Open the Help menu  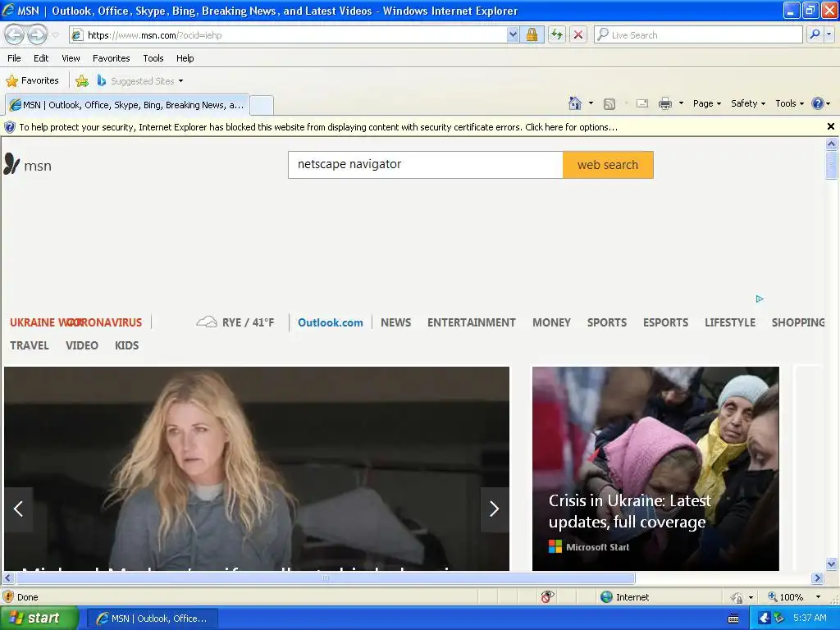(x=185, y=58)
